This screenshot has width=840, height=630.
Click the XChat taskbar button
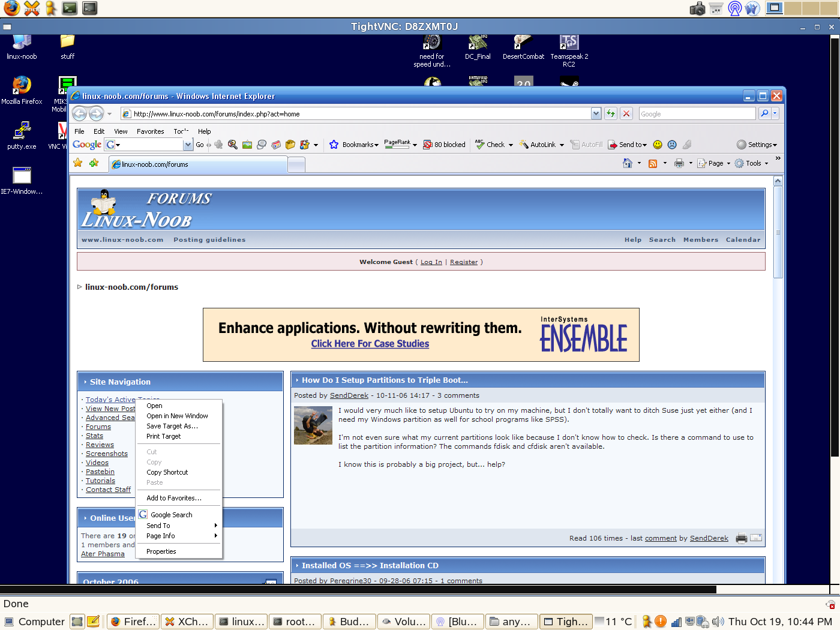pos(187,622)
